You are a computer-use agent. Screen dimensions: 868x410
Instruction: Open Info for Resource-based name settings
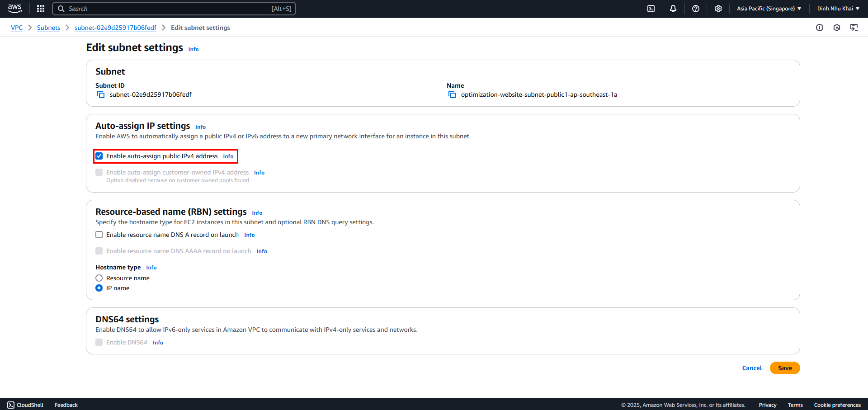(x=257, y=213)
